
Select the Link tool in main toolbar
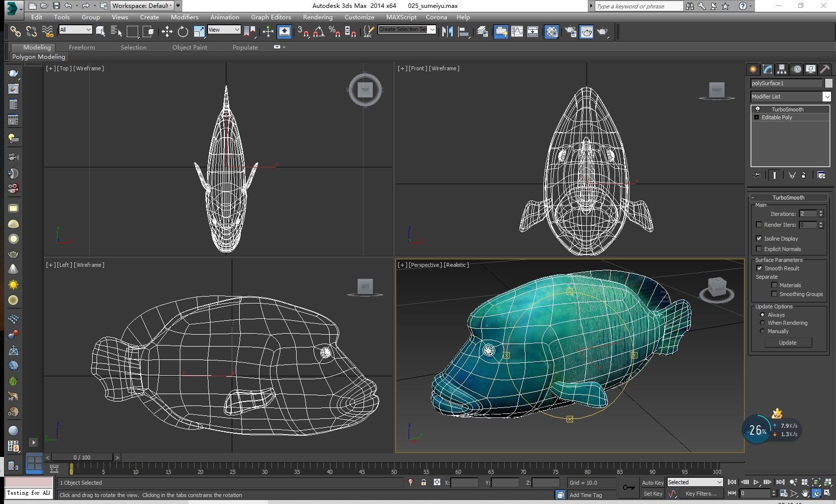[x=16, y=32]
